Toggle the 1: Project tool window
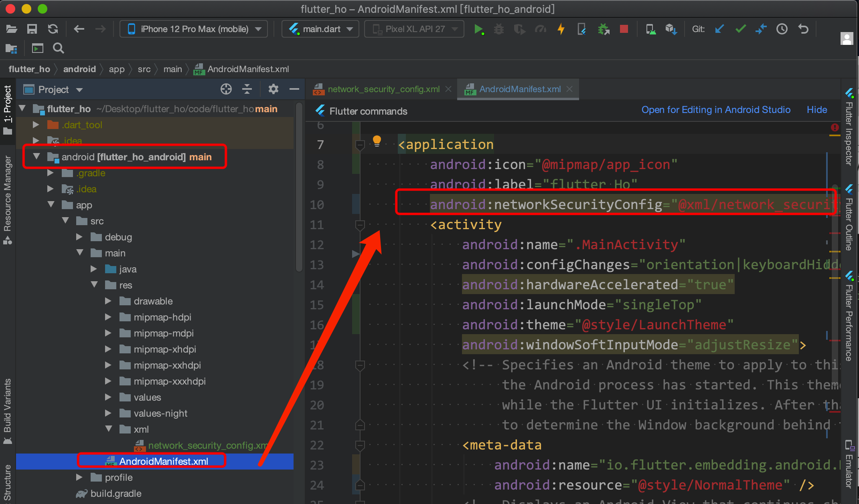Screen dimensions: 859x504 pos(8,110)
